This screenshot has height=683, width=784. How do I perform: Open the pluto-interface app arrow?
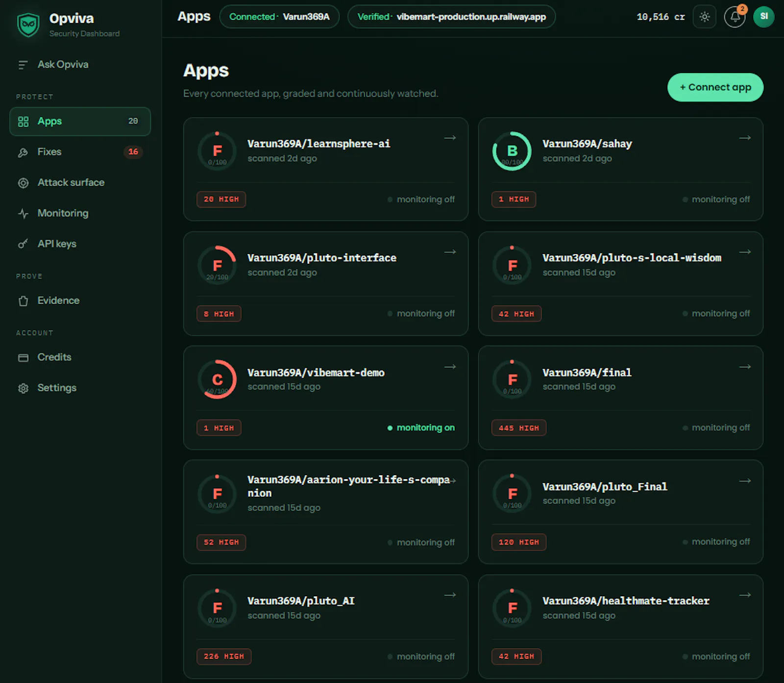pyautogui.click(x=450, y=252)
